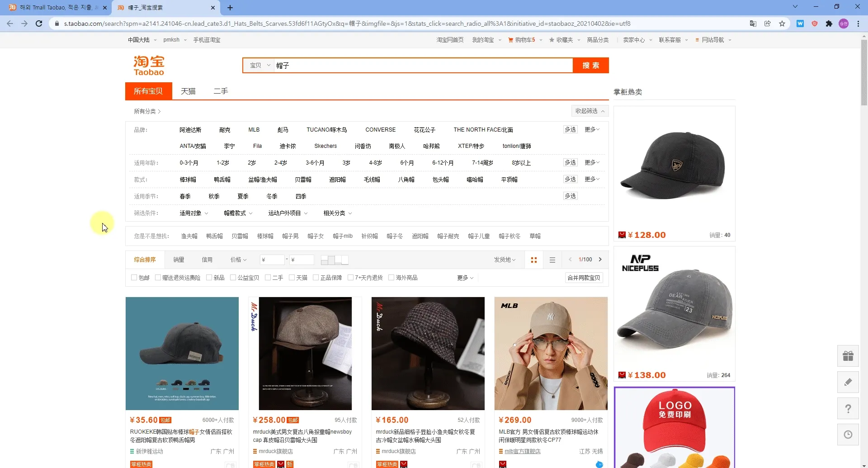Check the 包邮 free shipping checkbox
This screenshot has width=868, height=468.
pyautogui.click(x=134, y=278)
